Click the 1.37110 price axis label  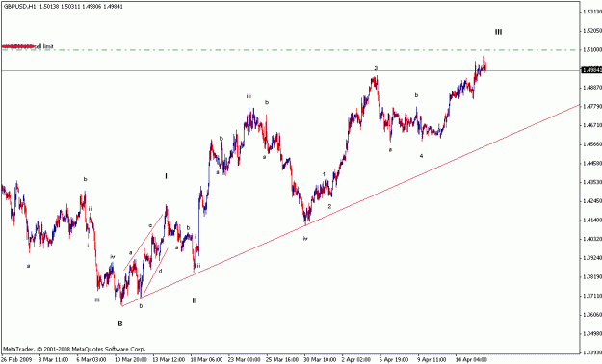[592, 296]
